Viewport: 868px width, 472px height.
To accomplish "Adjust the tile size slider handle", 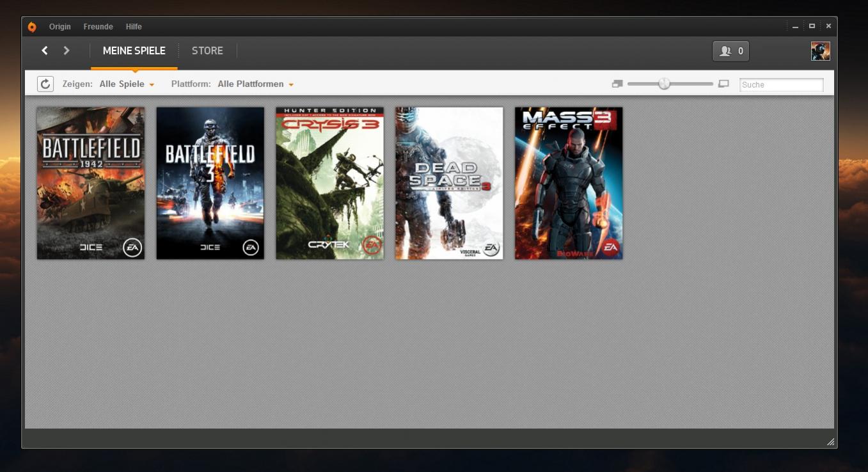I will [x=665, y=84].
